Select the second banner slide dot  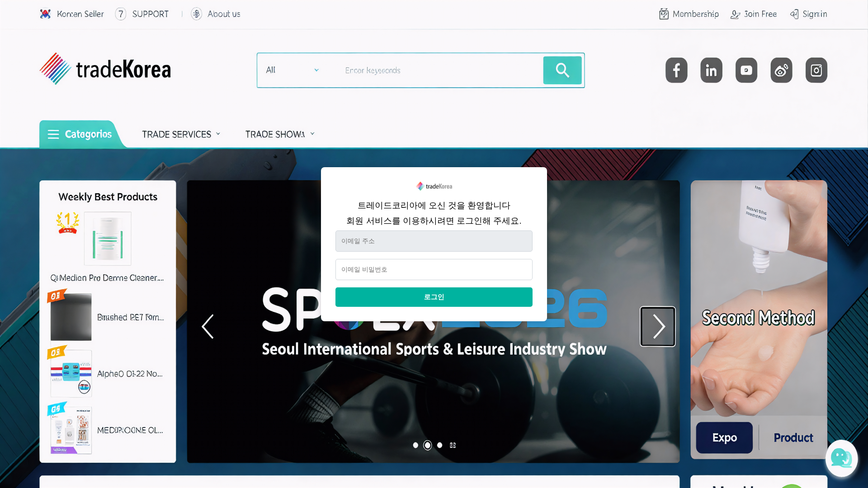427,445
